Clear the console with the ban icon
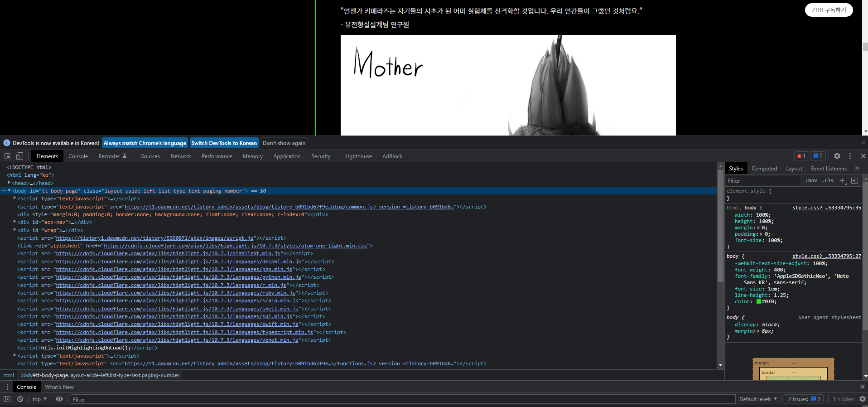The height and width of the screenshot is (407, 868). click(x=20, y=399)
